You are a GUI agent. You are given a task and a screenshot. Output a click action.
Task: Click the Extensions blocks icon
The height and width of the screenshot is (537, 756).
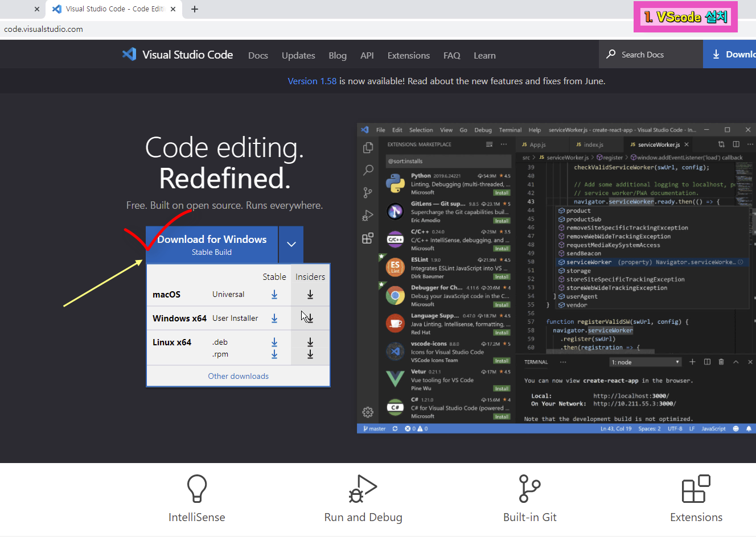click(x=696, y=489)
